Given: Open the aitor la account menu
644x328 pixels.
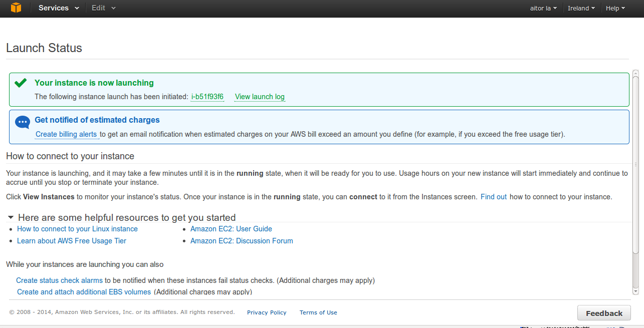Looking at the screenshot, I should point(543,8).
